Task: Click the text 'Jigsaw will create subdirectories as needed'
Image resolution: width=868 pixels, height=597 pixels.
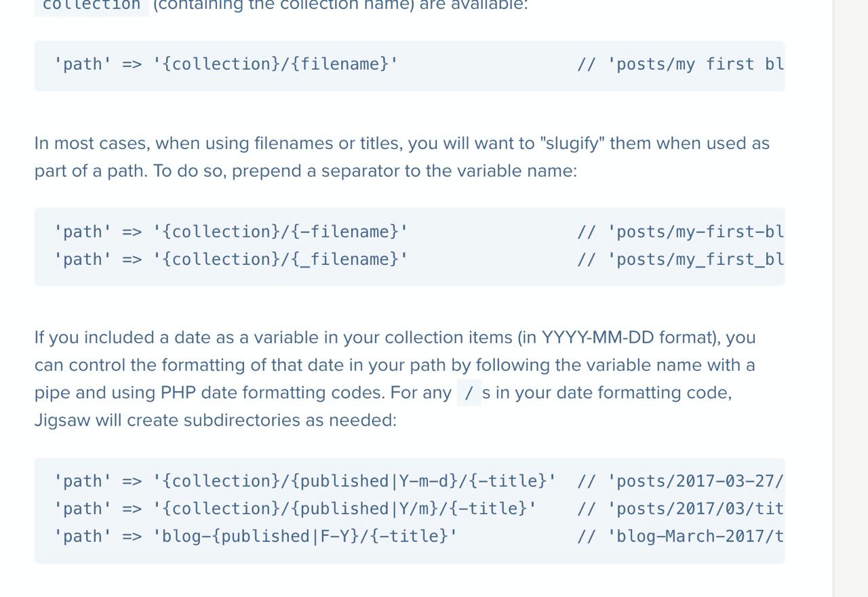Action: [215, 421]
